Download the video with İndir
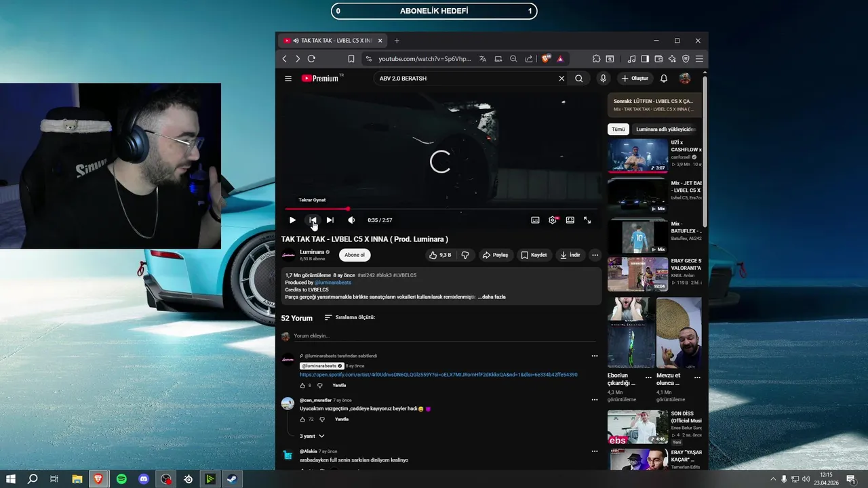This screenshot has width=868, height=488. (570, 256)
